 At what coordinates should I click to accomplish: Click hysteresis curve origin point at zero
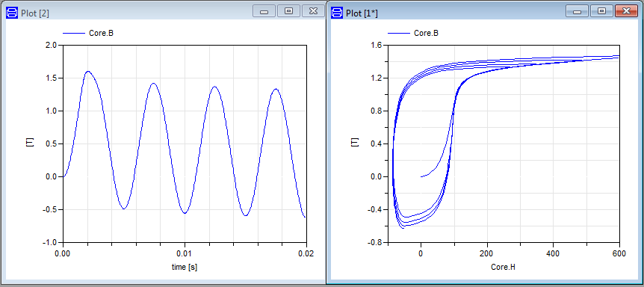(x=421, y=176)
